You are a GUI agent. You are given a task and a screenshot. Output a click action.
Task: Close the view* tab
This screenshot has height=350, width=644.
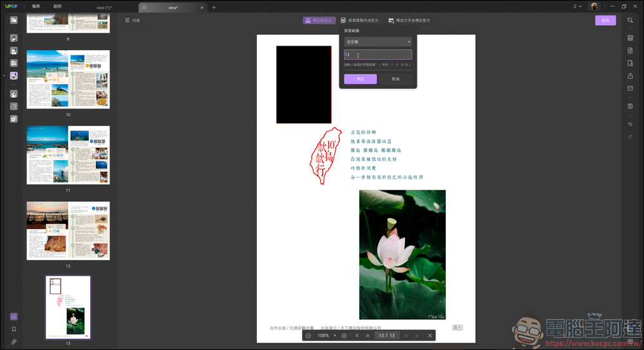click(202, 7)
